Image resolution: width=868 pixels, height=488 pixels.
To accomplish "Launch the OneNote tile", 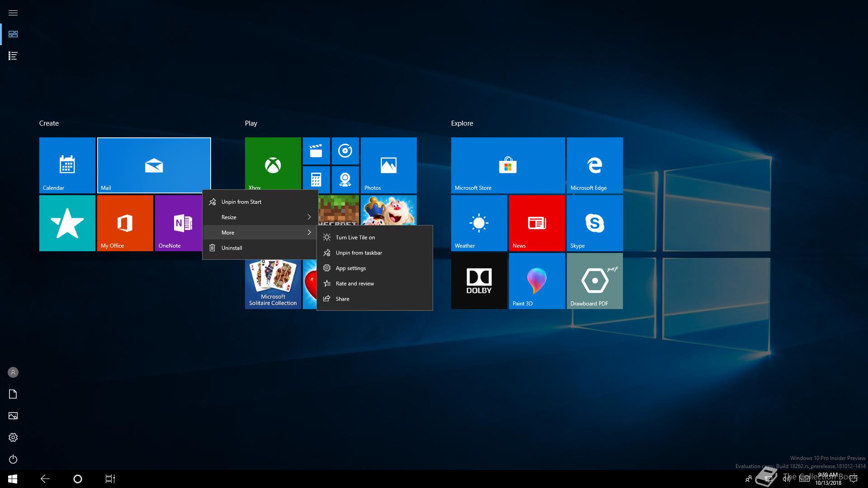I will coord(179,223).
